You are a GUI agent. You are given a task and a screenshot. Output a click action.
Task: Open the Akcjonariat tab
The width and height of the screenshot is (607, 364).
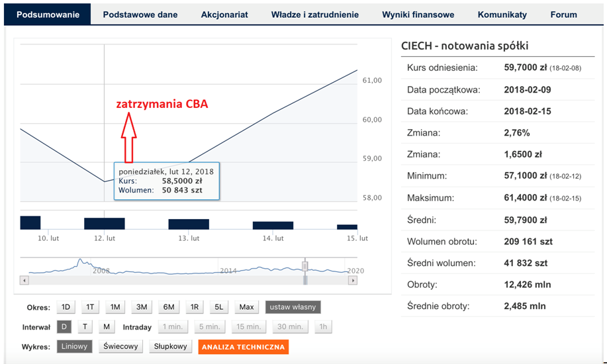(224, 15)
